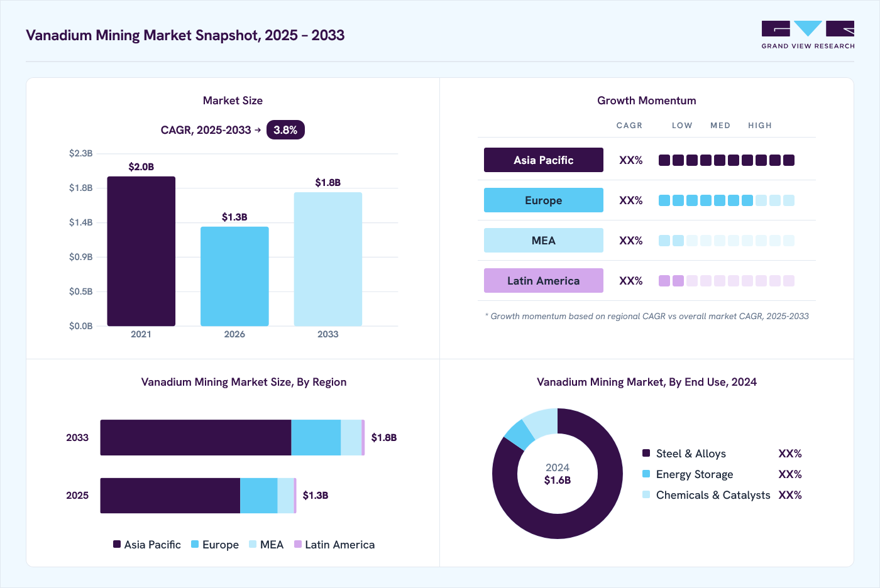Click the XX% CAGR value for Asia Pacific
The height and width of the screenshot is (588, 880).
[631, 160]
